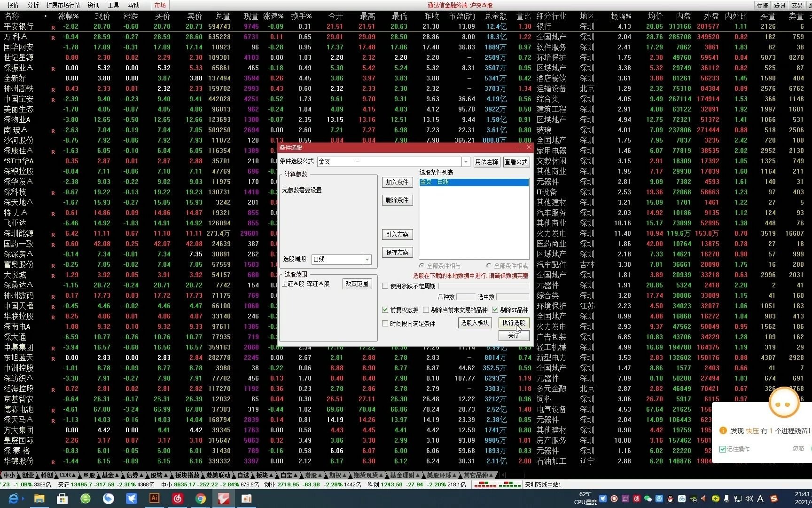Open Internet Explorer from the taskbar
Screen dimensions: 812x508
pyautogui.click(x=14, y=499)
